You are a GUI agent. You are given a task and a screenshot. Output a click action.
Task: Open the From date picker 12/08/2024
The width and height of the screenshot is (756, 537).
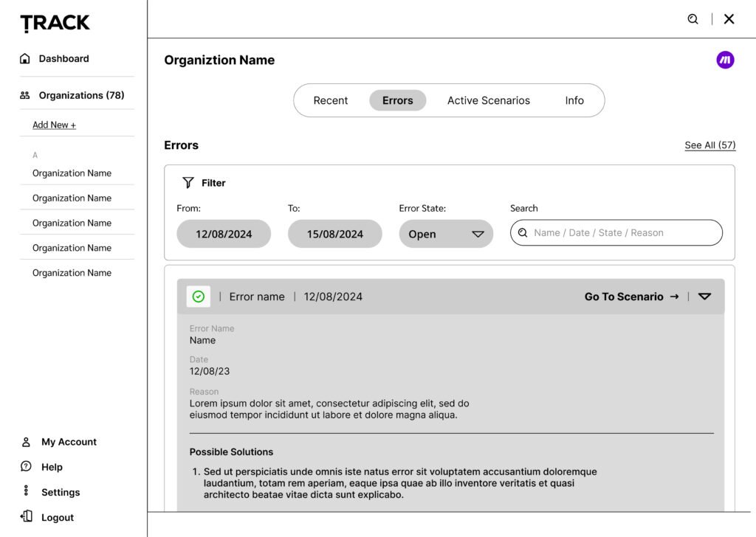(224, 234)
